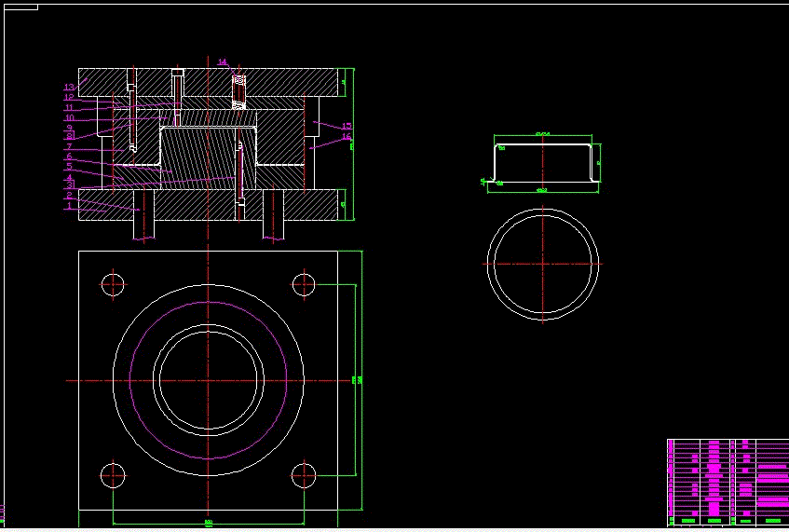Image resolution: width=789 pixels, height=532 pixels.
Task: Select part callout number 15
Action: (347, 126)
